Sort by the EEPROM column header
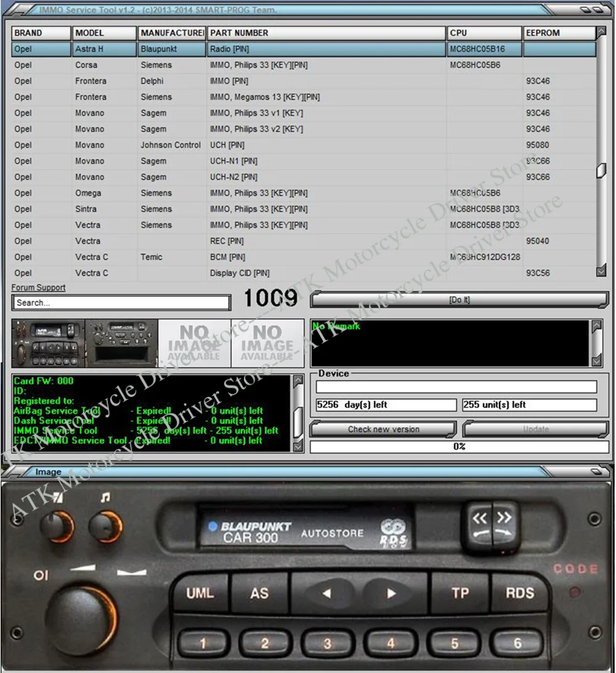 coord(559,33)
